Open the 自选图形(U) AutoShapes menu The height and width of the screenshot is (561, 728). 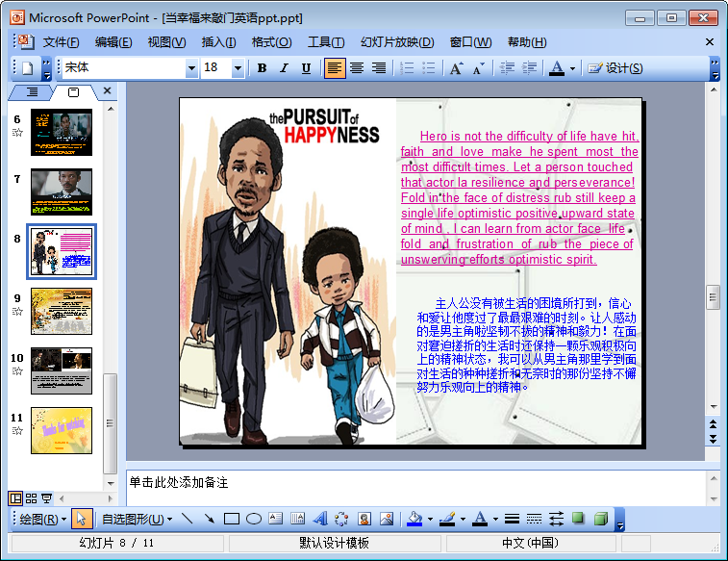tap(137, 519)
